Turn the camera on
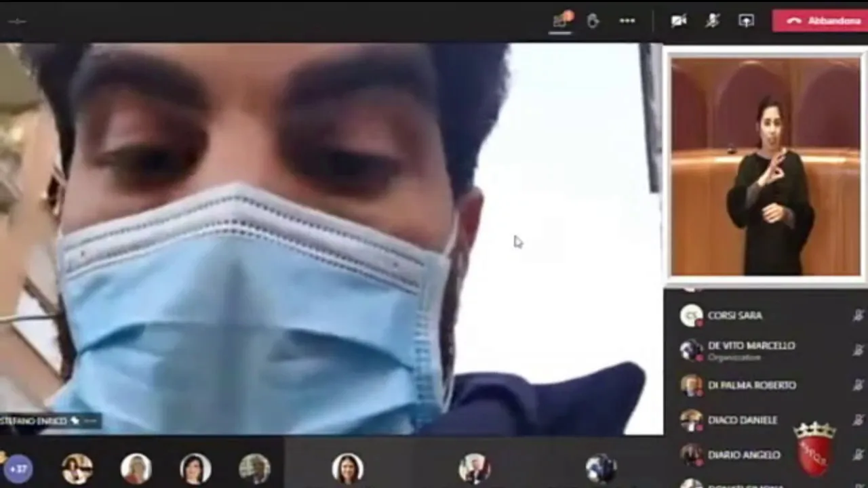 coord(679,21)
